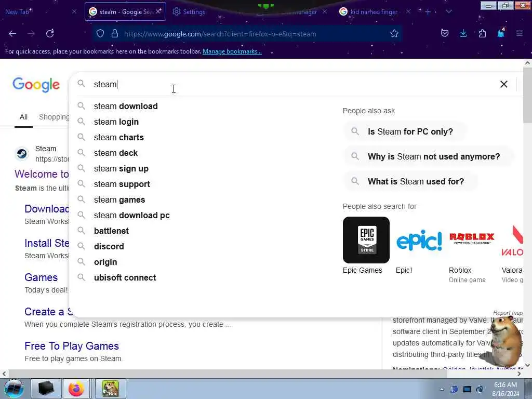Click the search magnifier icon in search box
Image resolution: width=532 pixels, height=399 pixels.
[81, 84]
